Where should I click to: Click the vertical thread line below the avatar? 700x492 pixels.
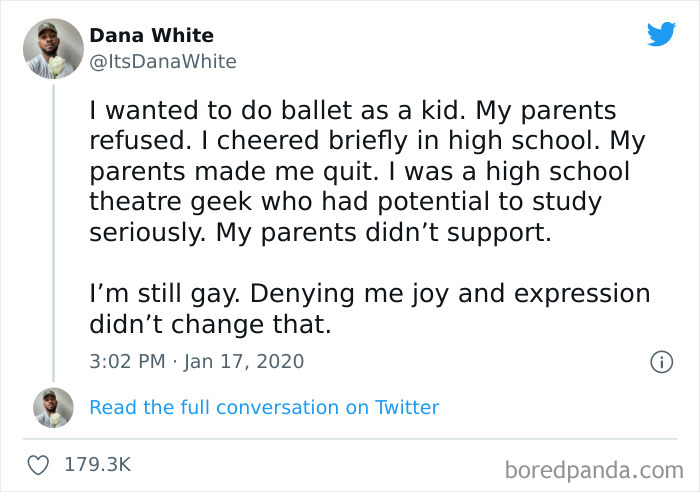tap(53, 230)
